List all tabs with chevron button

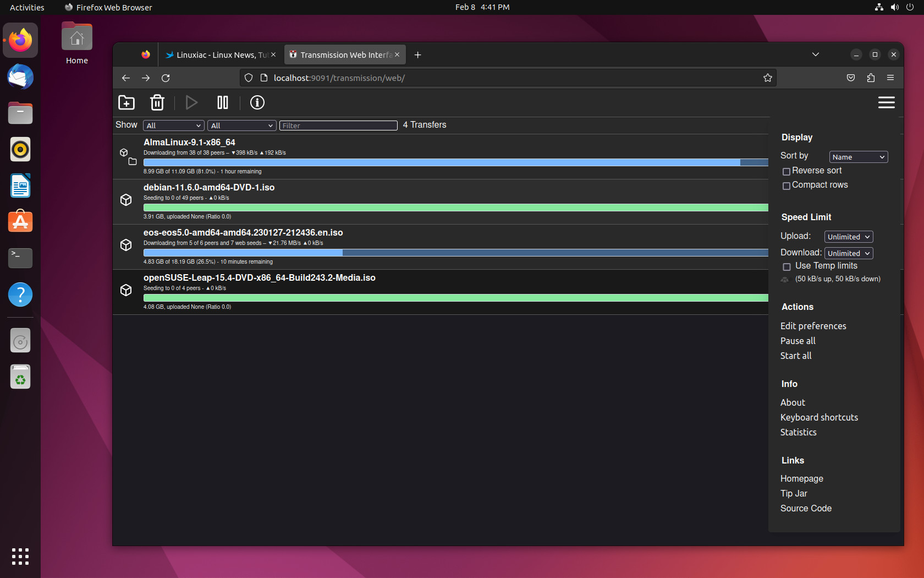pos(816,54)
